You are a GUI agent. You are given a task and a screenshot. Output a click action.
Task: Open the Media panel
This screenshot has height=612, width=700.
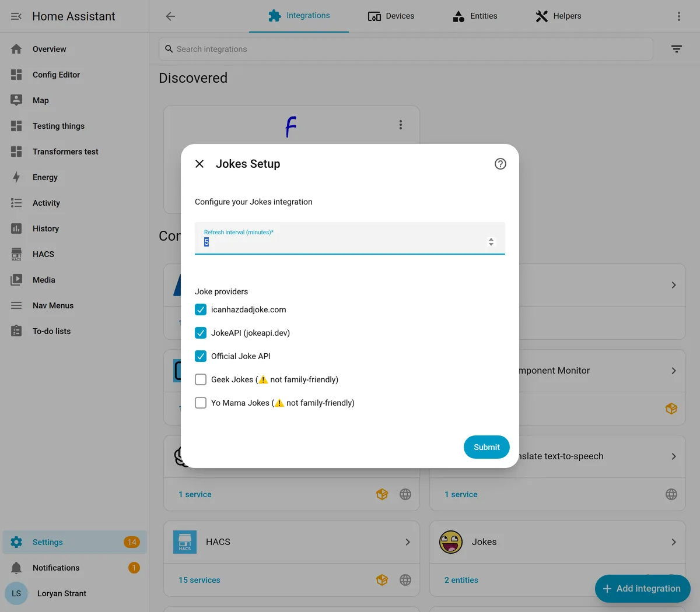pos(75,280)
